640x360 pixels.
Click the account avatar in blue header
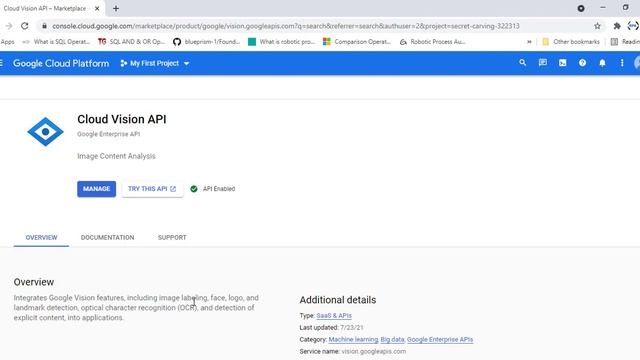tap(637, 63)
